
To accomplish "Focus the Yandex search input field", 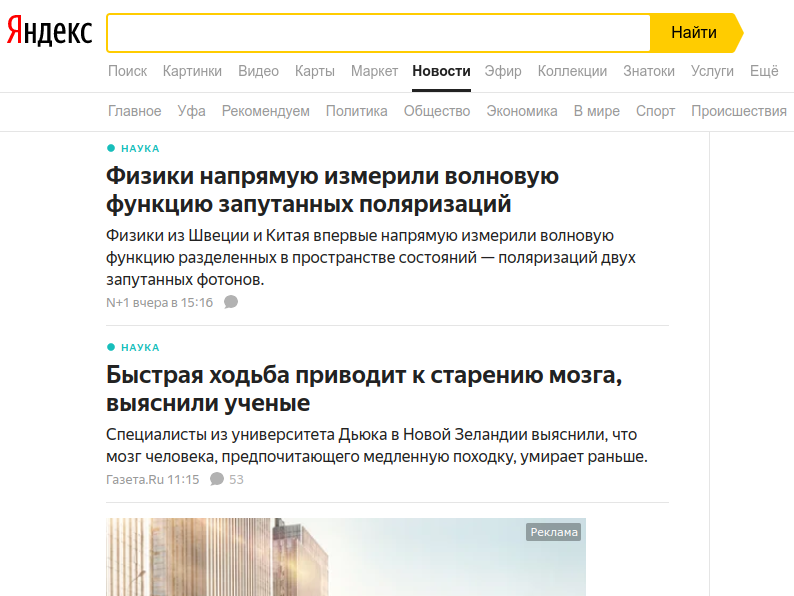I will click(x=379, y=33).
